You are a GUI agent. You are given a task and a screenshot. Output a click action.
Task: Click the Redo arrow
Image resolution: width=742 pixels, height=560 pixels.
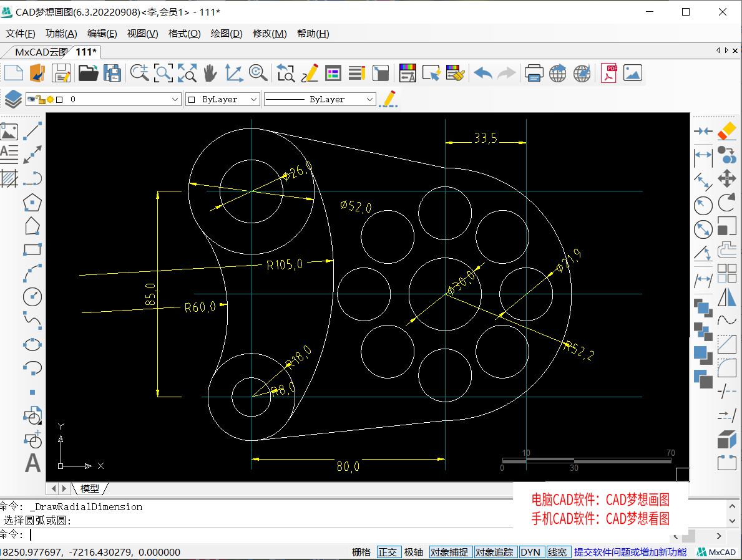506,74
